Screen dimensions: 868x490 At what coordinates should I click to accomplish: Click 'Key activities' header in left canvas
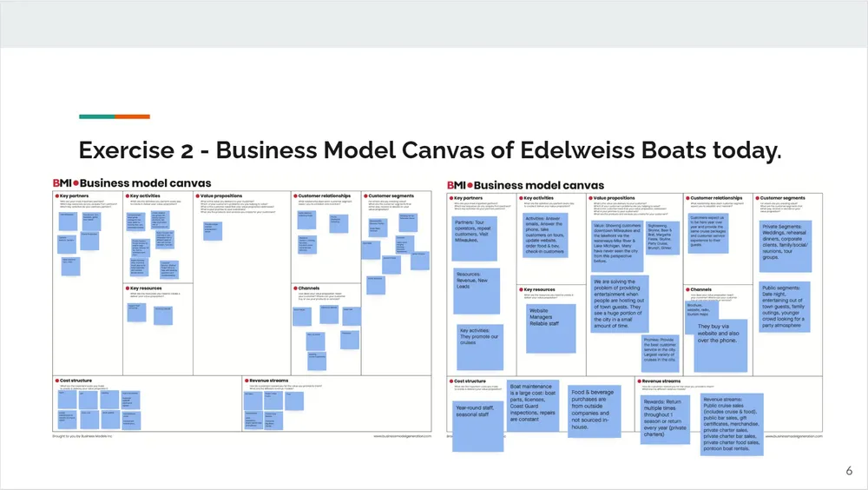click(x=145, y=195)
